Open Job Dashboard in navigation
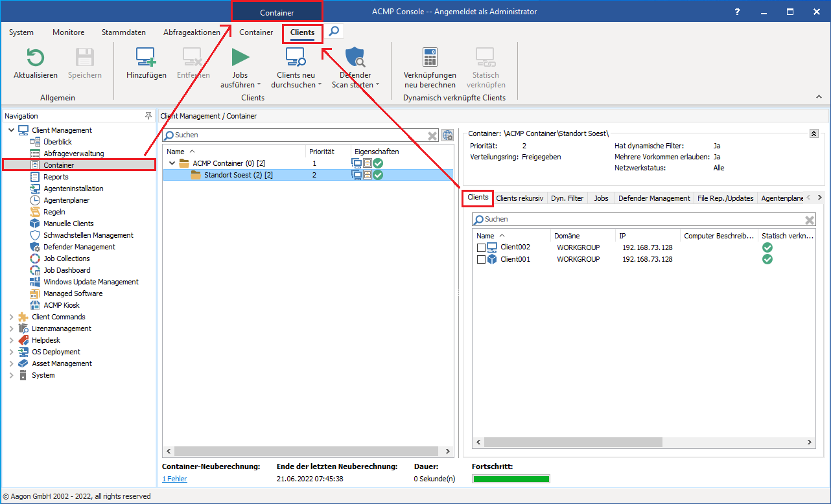The height and width of the screenshot is (504, 831). click(67, 270)
